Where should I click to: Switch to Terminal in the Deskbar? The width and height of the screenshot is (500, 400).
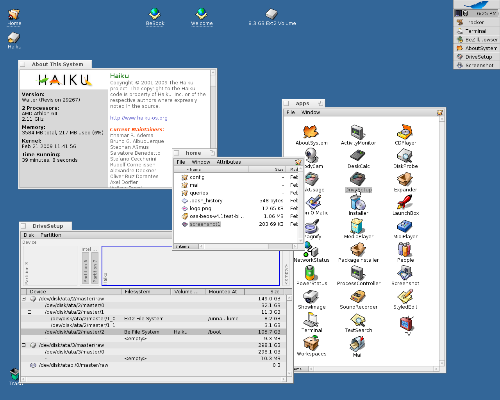(476, 31)
